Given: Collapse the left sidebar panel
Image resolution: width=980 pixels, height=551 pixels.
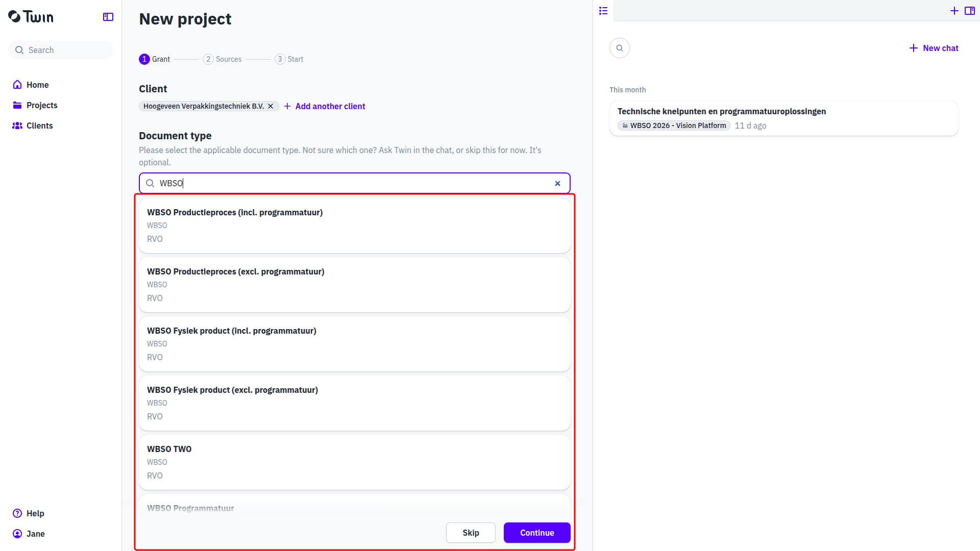Looking at the screenshot, I should [108, 17].
